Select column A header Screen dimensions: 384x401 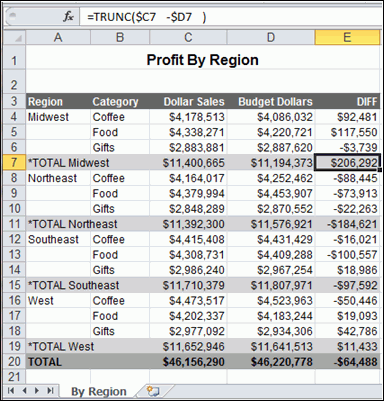click(58, 37)
